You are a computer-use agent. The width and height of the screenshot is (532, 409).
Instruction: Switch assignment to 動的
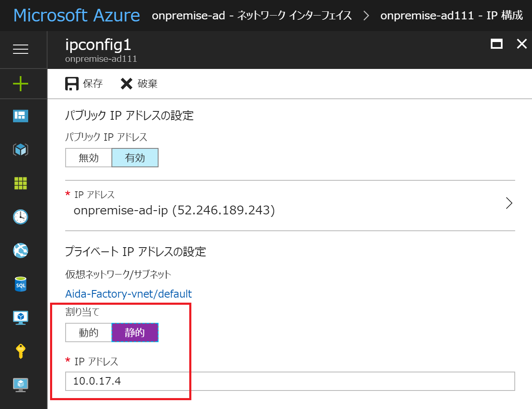(x=88, y=332)
